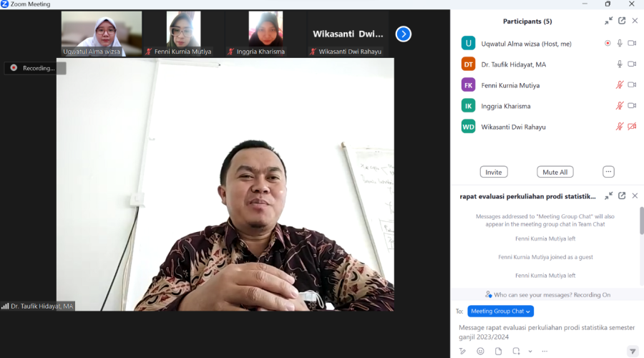Pop out the meeting chat panel
Screen dimensions: 644x358
(622, 195)
